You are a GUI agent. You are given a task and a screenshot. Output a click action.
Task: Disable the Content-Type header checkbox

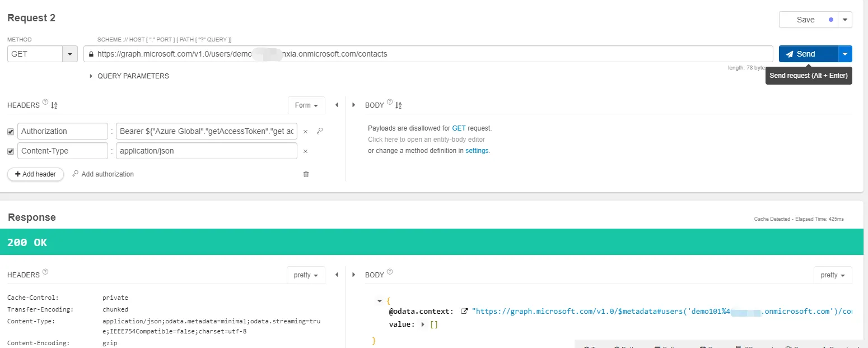11,151
